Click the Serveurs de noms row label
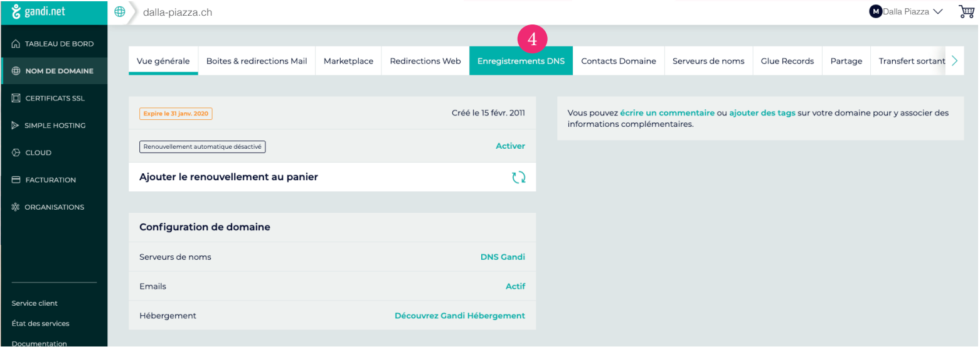Image resolution: width=980 pixels, height=349 pixels. (x=175, y=257)
